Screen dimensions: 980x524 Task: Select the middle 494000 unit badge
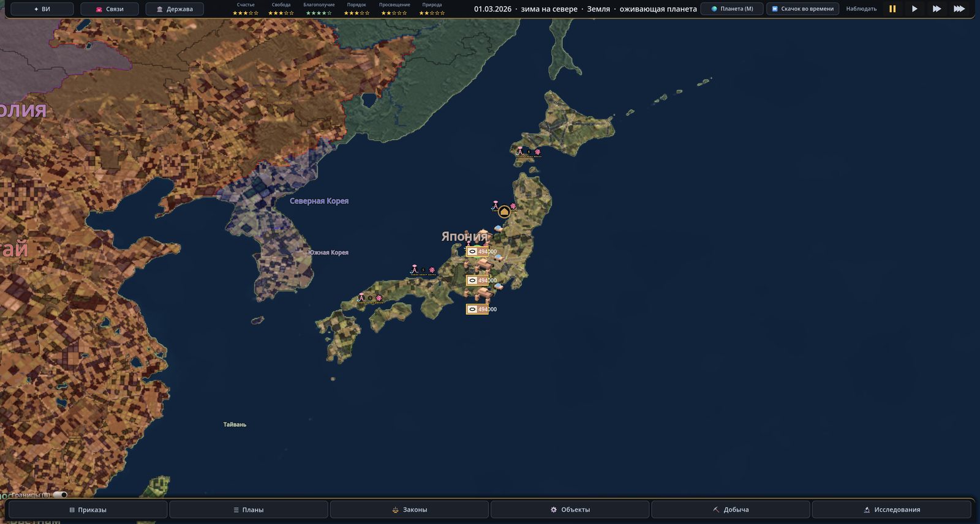477,280
